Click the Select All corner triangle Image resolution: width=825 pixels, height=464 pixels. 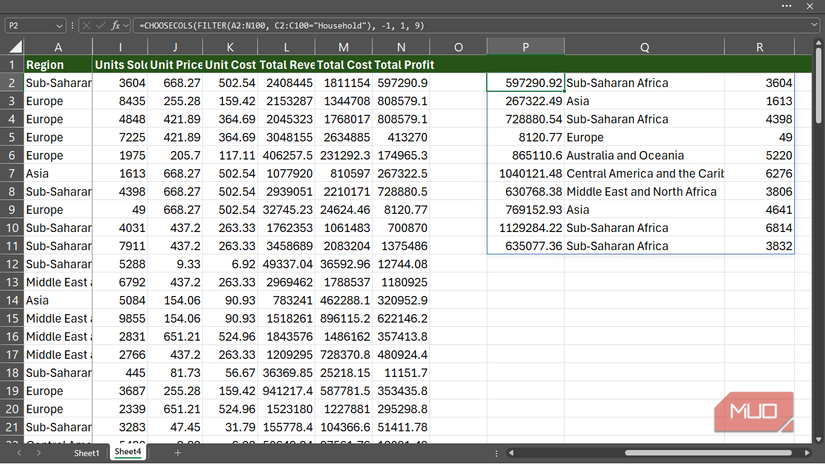coord(15,47)
